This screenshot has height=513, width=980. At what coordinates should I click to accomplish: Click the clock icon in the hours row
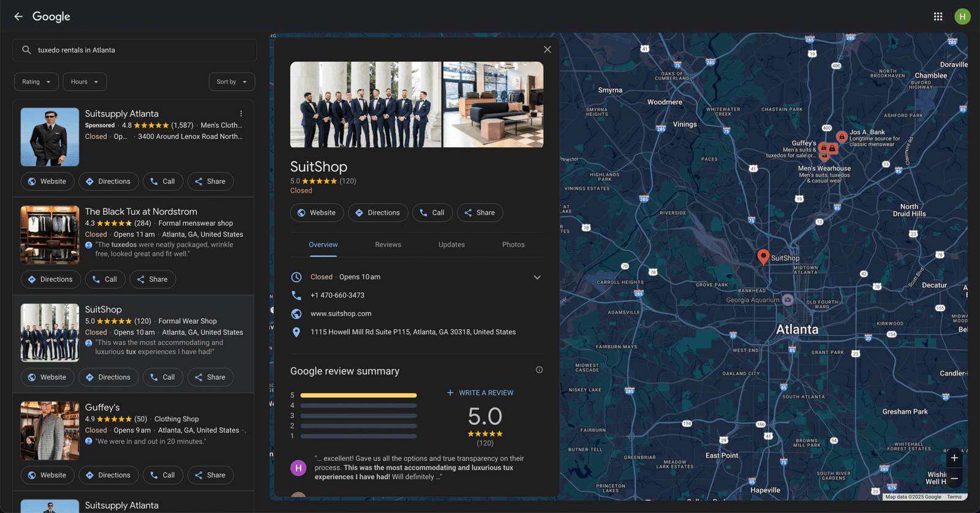pos(296,277)
